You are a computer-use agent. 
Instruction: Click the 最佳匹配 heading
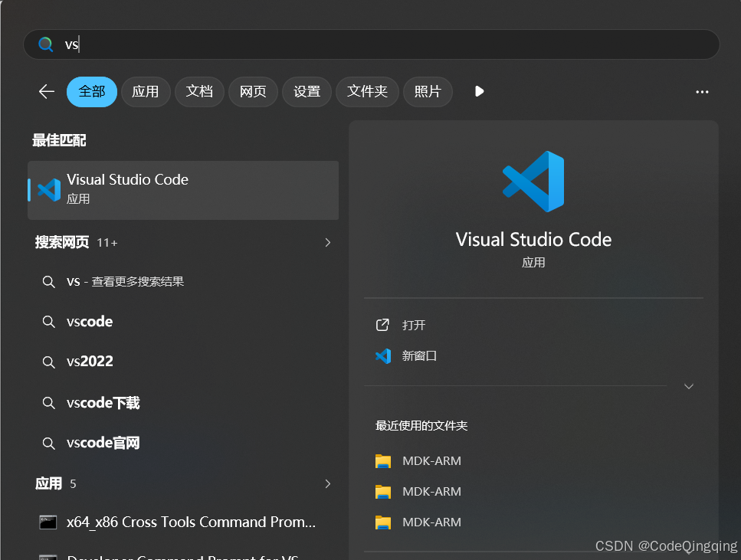coord(59,140)
